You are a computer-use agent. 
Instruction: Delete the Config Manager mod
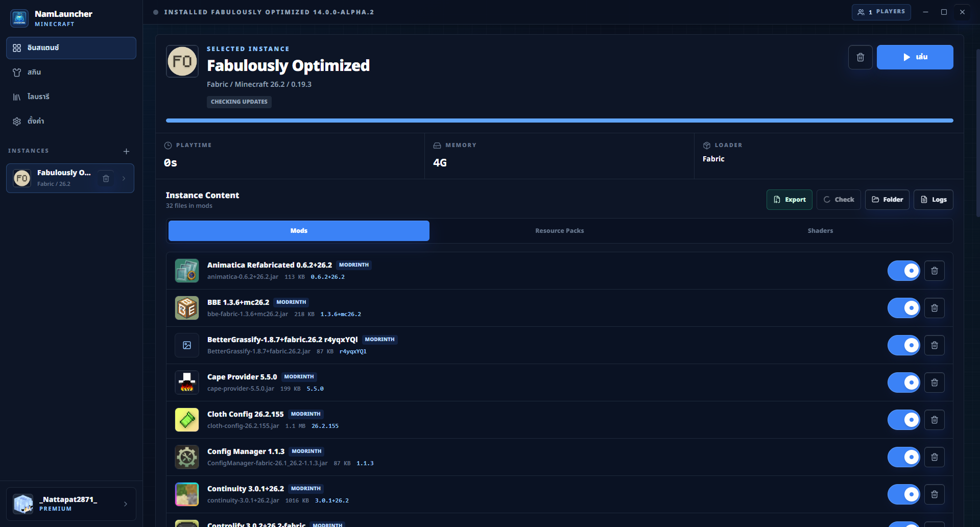point(934,457)
